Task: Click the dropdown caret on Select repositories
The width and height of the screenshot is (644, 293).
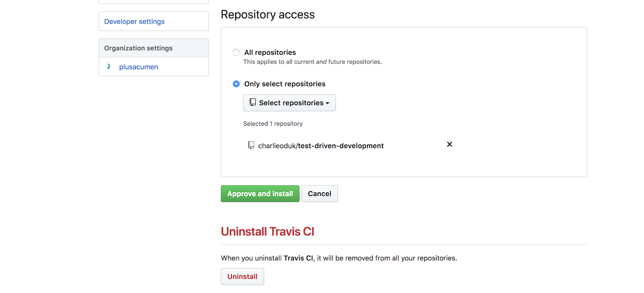Action: coord(328,104)
